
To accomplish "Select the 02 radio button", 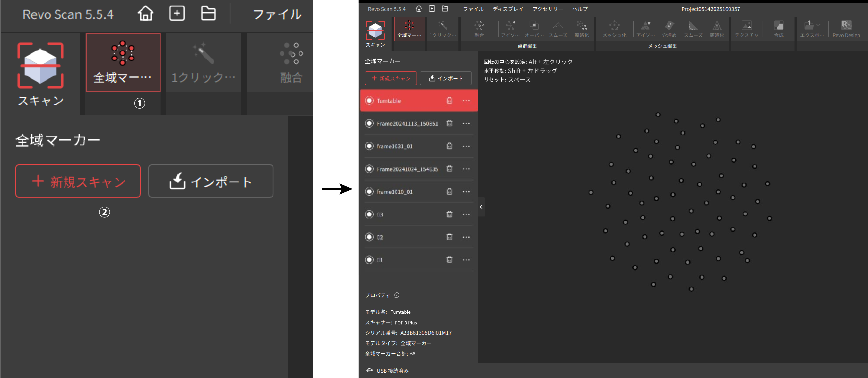I will pos(369,237).
